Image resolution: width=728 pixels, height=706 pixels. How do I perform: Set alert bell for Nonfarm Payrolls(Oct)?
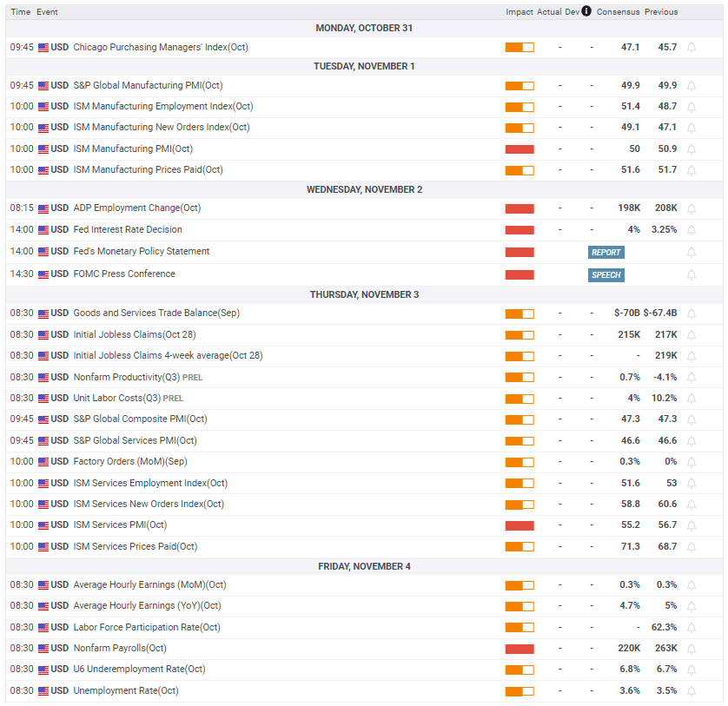(x=691, y=649)
